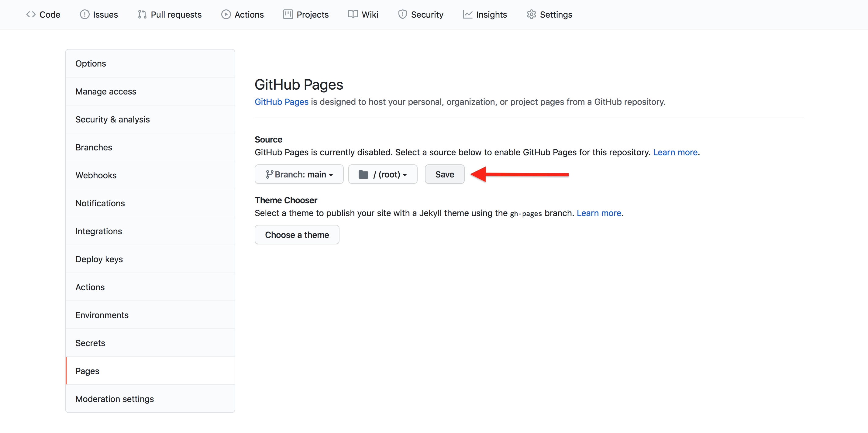Select Pages in settings sidebar
This screenshot has width=868, height=433.
(150, 371)
